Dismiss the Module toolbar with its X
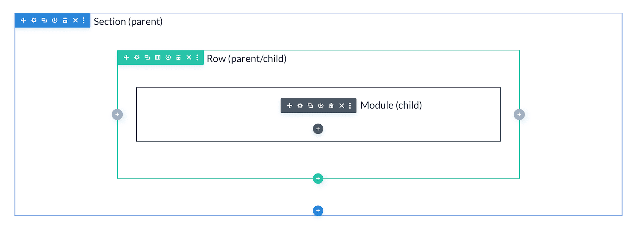The image size is (644, 236). (341, 105)
